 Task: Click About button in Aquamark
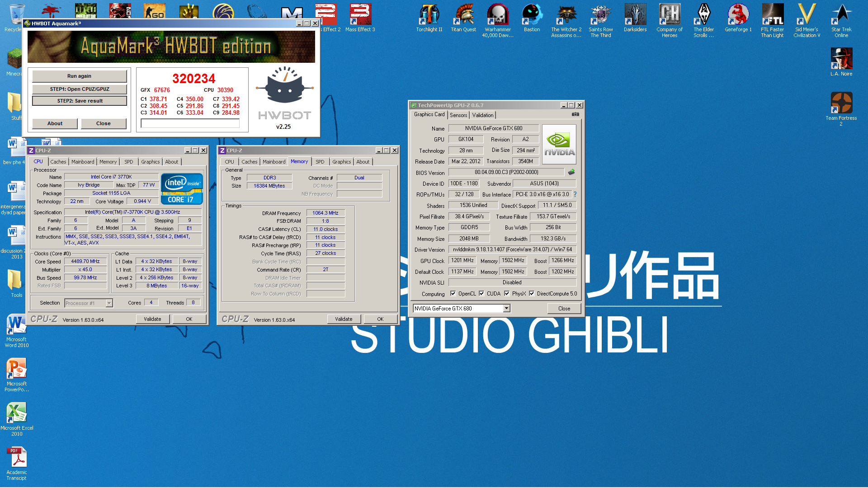(x=55, y=123)
